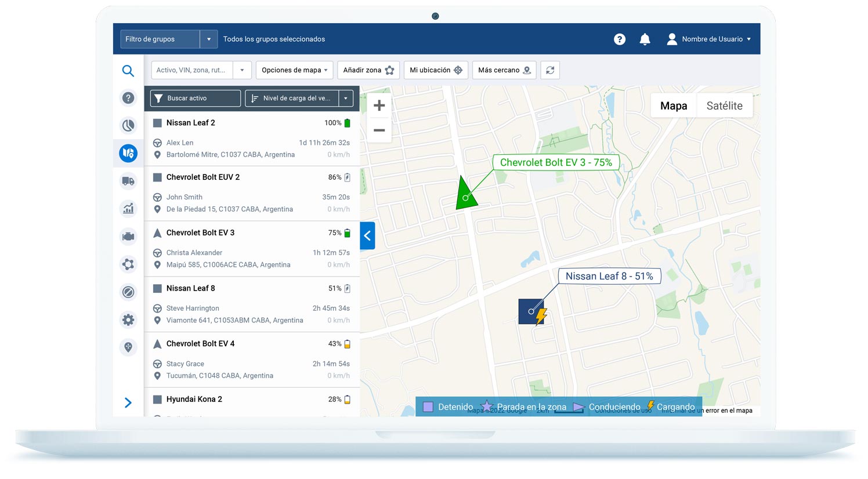Click the help question mark in header
This screenshot has width=868, height=479.
pos(620,39)
